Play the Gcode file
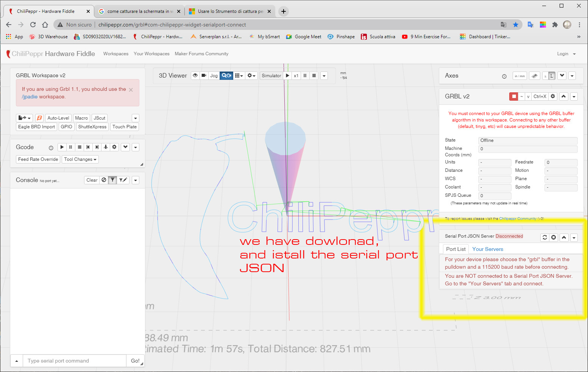Image resolution: width=588 pixels, height=372 pixels. 62,147
